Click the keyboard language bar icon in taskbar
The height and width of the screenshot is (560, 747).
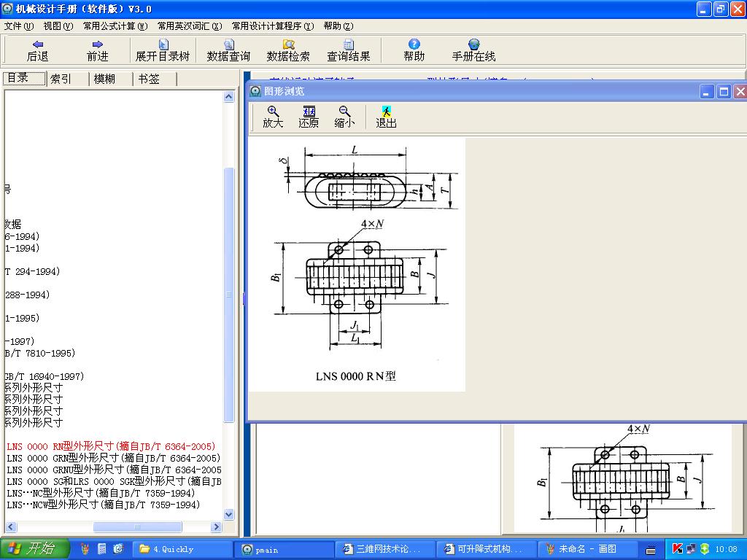click(651, 550)
